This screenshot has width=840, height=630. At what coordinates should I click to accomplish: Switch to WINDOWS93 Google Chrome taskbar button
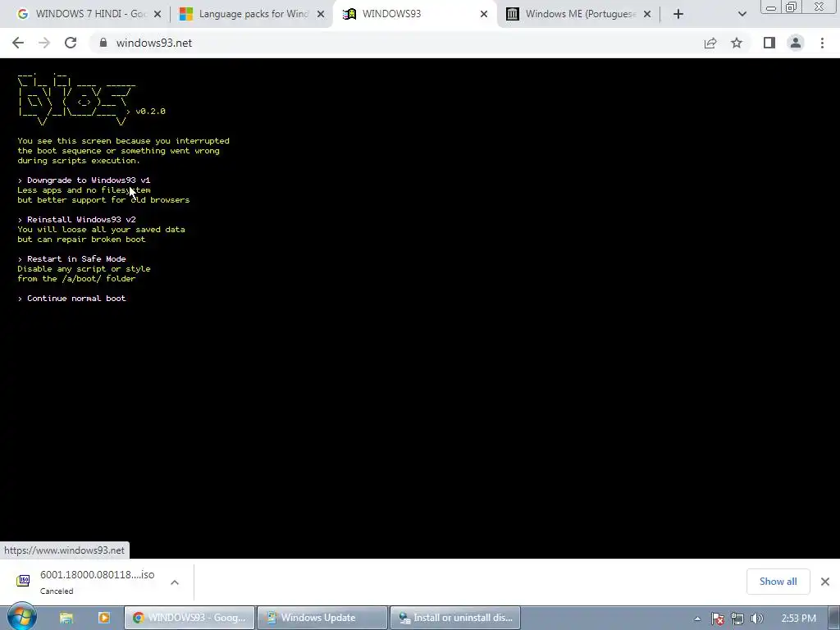tap(189, 618)
